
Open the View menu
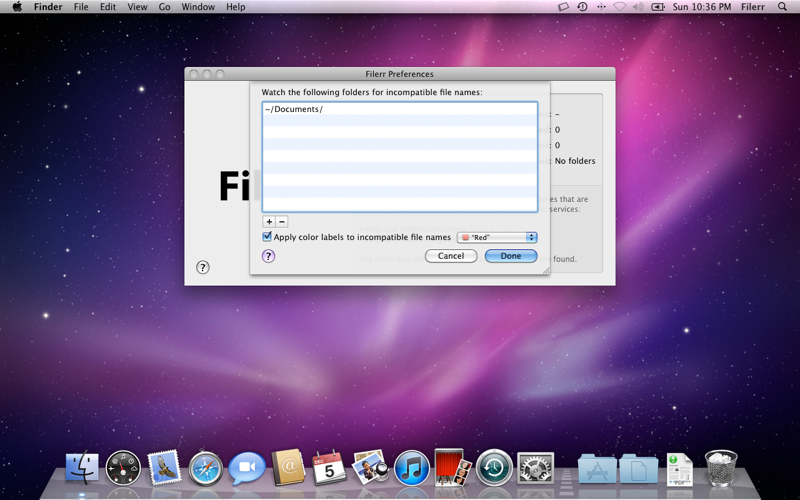tap(137, 7)
